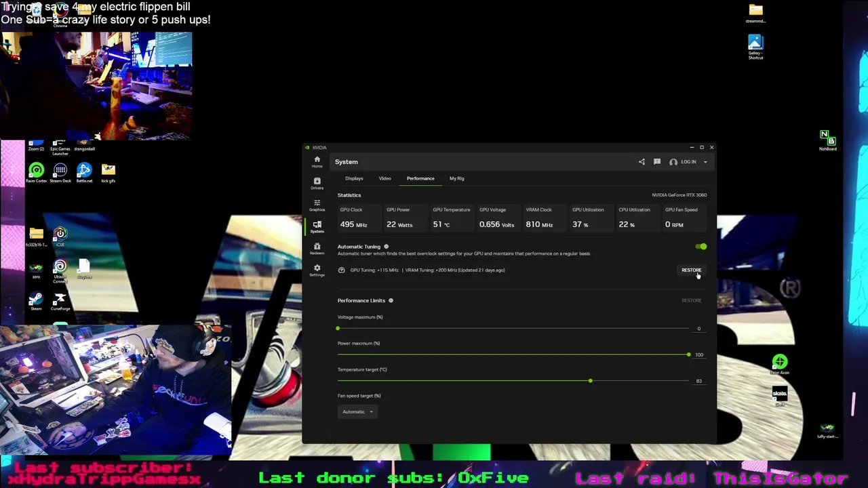
Task: Switch to the Displays tab
Action: pyautogui.click(x=354, y=178)
